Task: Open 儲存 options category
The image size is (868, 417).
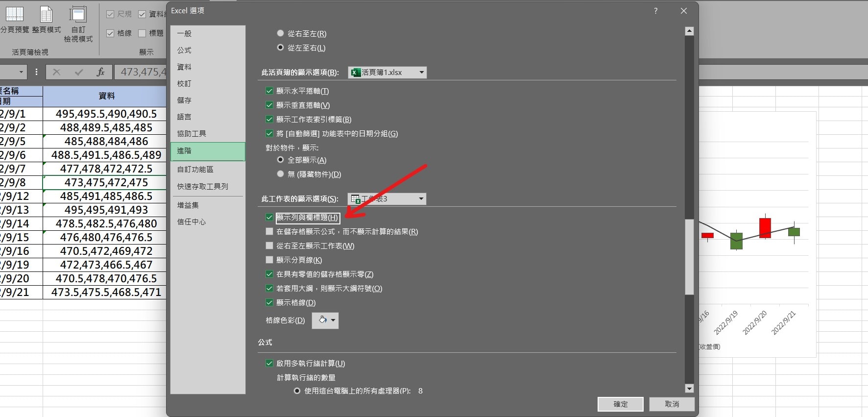Action: (x=208, y=100)
